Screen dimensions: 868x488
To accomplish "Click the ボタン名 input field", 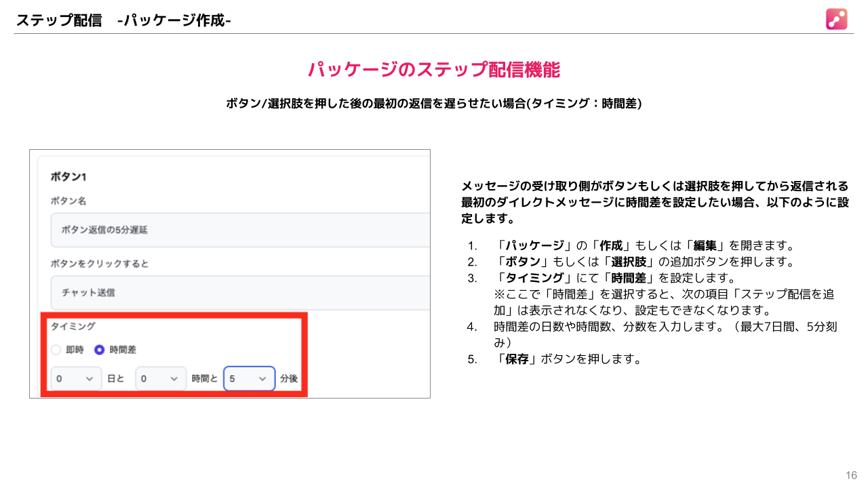I will 240,230.
